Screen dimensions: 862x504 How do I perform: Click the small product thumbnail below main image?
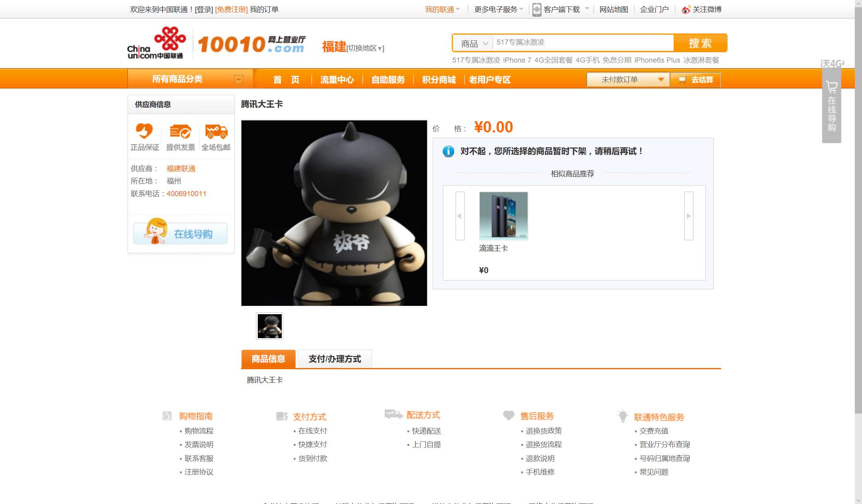[x=269, y=326]
